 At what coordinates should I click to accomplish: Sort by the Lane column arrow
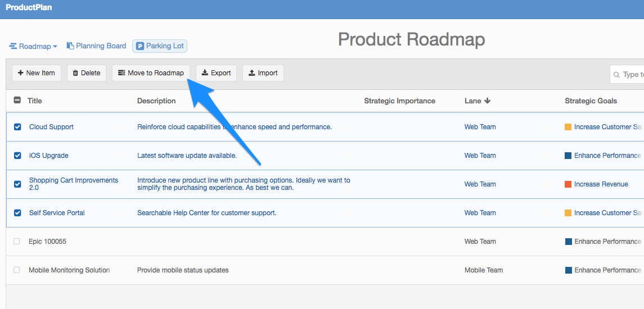(488, 101)
